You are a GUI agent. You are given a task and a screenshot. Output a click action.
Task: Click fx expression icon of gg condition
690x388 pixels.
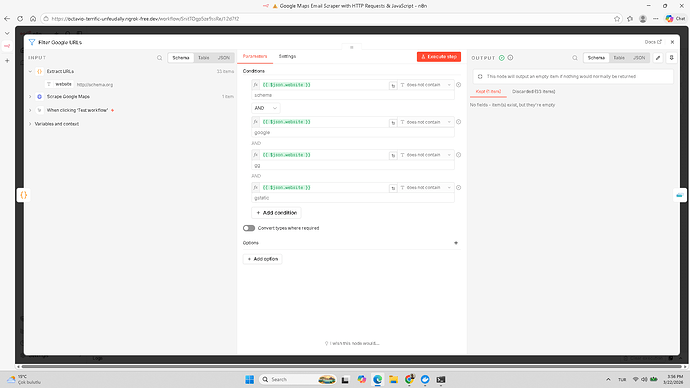coord(256,155)
